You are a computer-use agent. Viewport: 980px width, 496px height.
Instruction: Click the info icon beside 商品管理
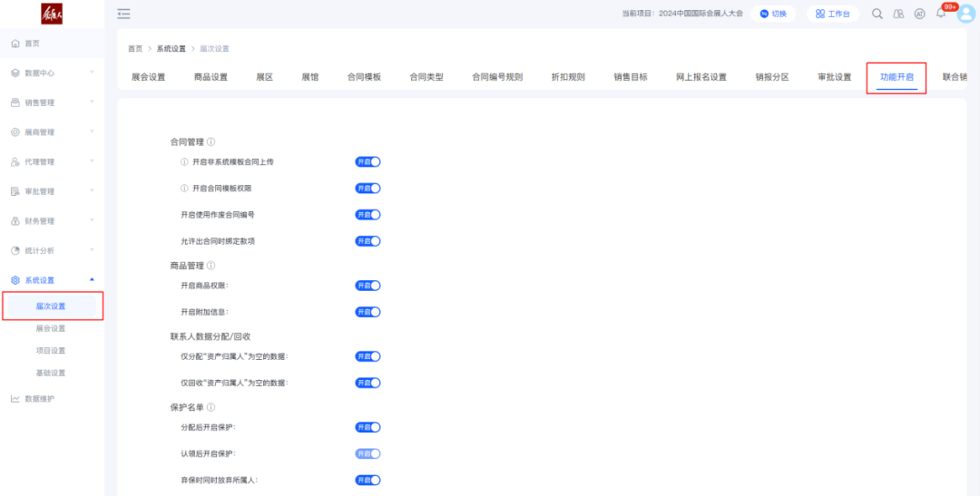[x=211, y=266]
